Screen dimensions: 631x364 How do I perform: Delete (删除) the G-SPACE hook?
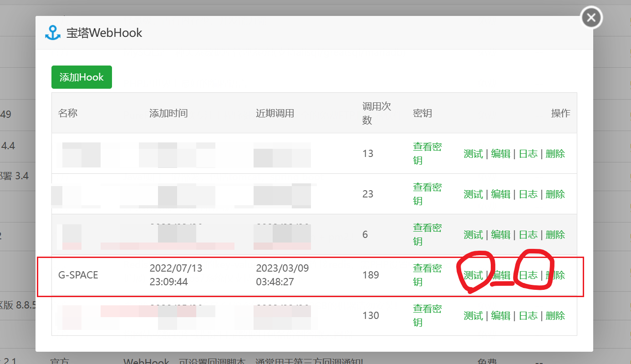click(555, 275)
